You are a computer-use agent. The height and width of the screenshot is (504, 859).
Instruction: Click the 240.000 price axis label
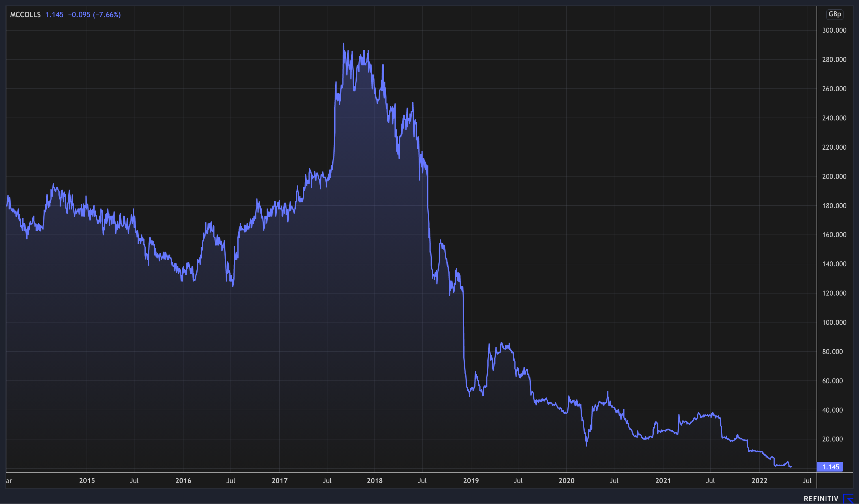coord(834,118)
